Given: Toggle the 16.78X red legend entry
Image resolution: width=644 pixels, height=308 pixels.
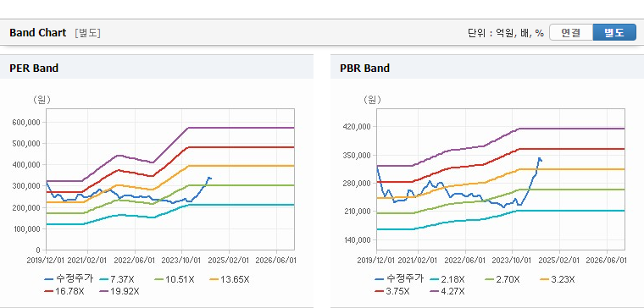Looking at the screenshot, I should [x=66, y=291].
